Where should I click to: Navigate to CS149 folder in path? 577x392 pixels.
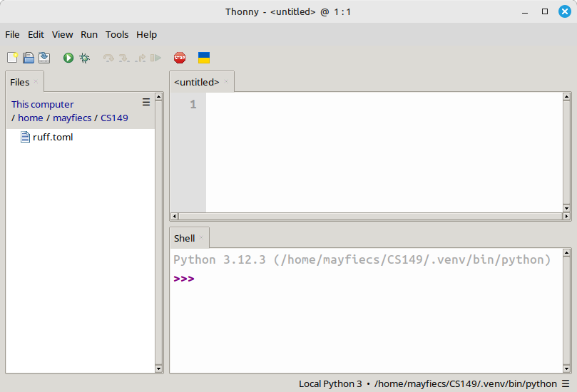pyautogui.click(x=114, y=118)
